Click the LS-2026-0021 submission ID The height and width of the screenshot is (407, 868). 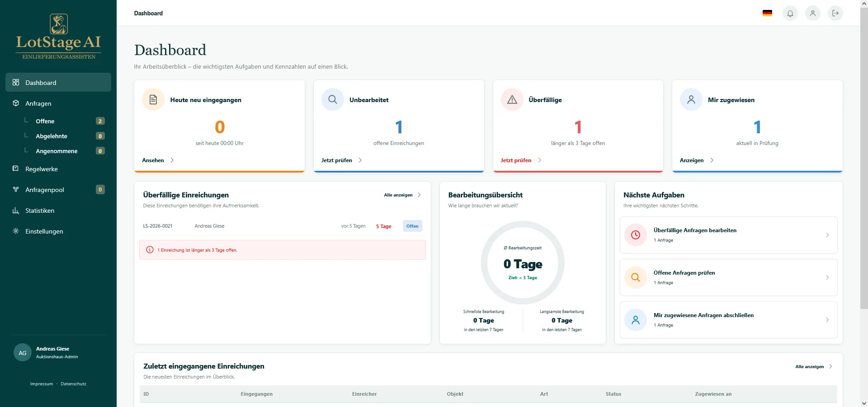pyautogui.click(x=158, y=226)
